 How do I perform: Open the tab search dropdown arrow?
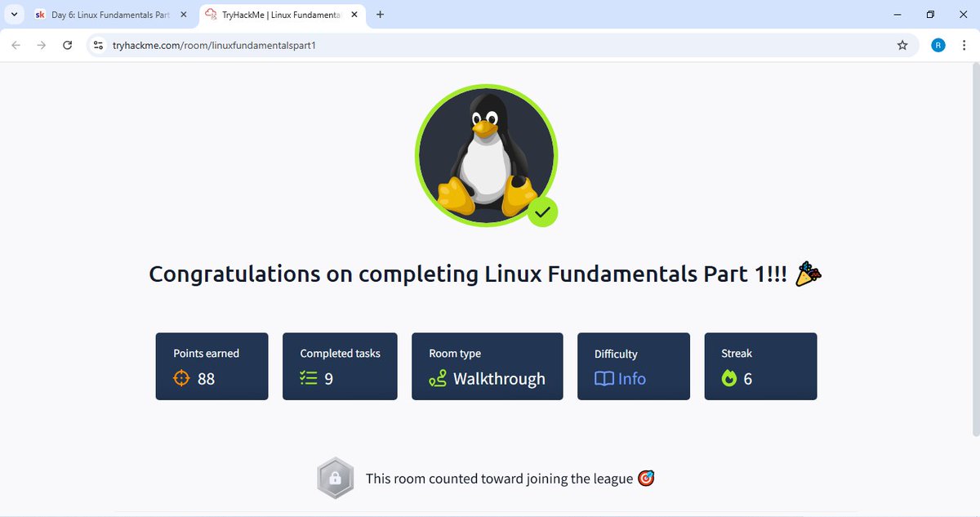click(15, 15)
